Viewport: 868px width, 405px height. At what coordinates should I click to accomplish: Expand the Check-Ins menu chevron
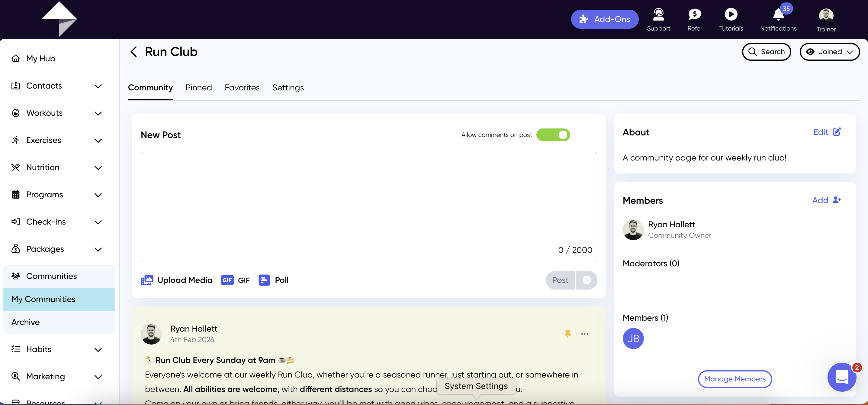98,222
